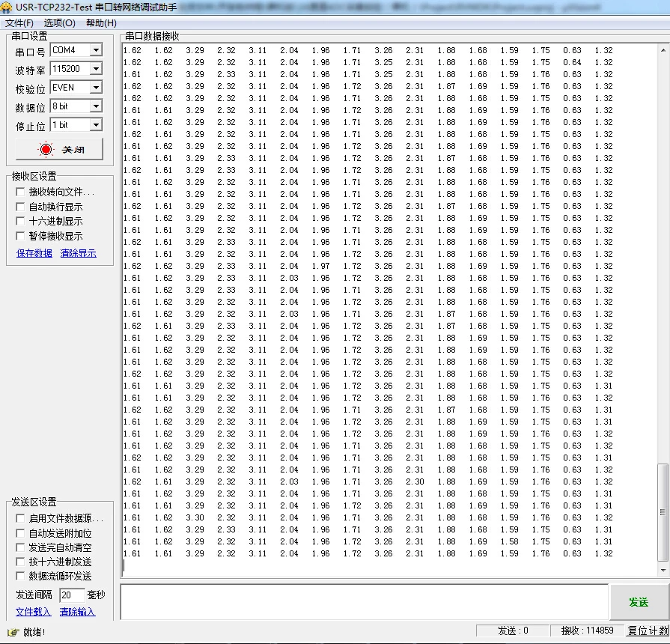
Task: Click the application icon in the title bar
Action: [x=6, y=7]
